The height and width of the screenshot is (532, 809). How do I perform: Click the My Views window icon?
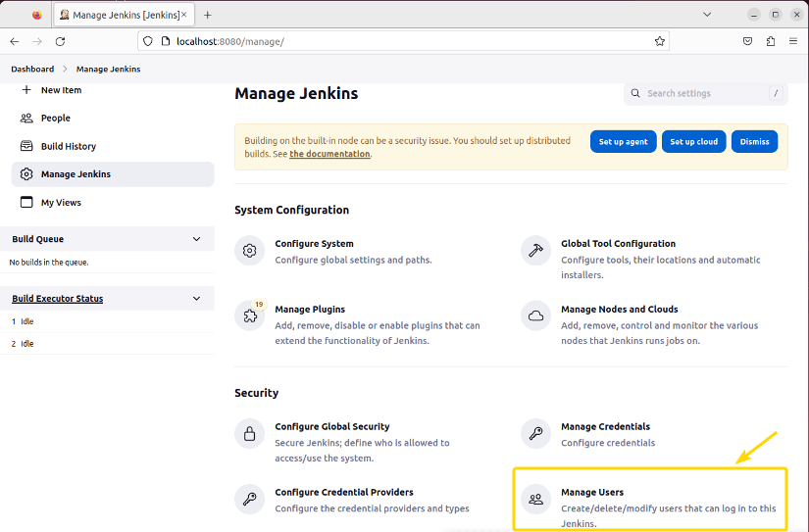(x=26, y=202)
